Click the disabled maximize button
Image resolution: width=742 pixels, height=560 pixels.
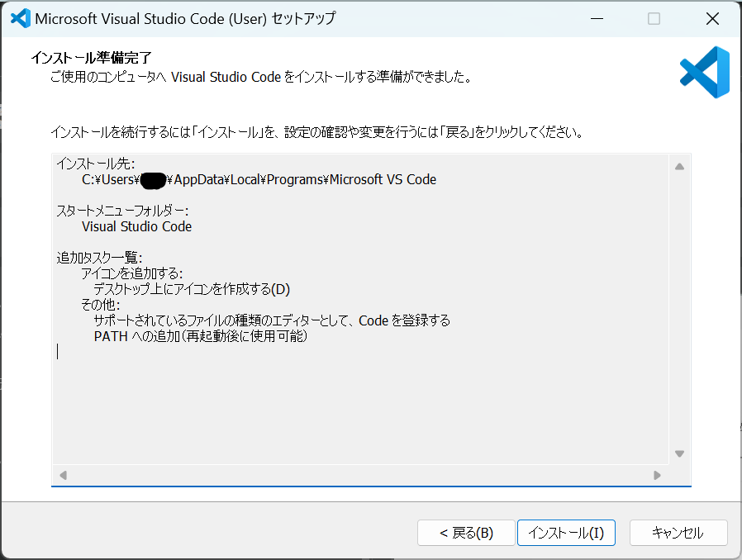point(654,18)
